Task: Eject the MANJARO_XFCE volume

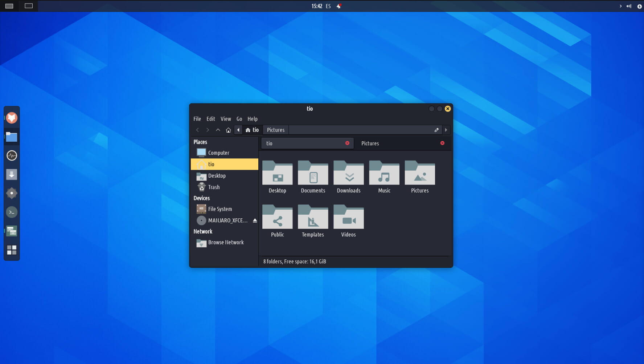Action: click(255, 221)
